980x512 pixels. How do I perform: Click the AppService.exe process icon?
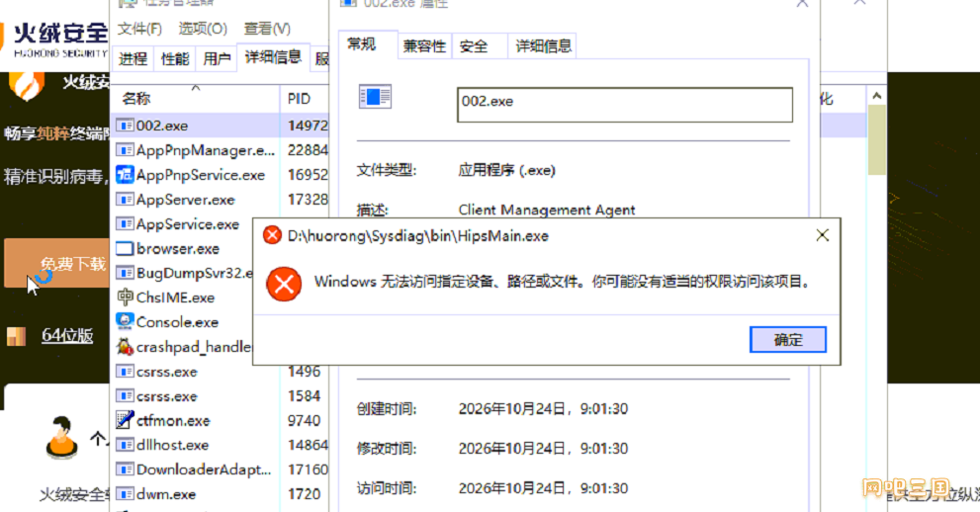[x=125, y=224]
